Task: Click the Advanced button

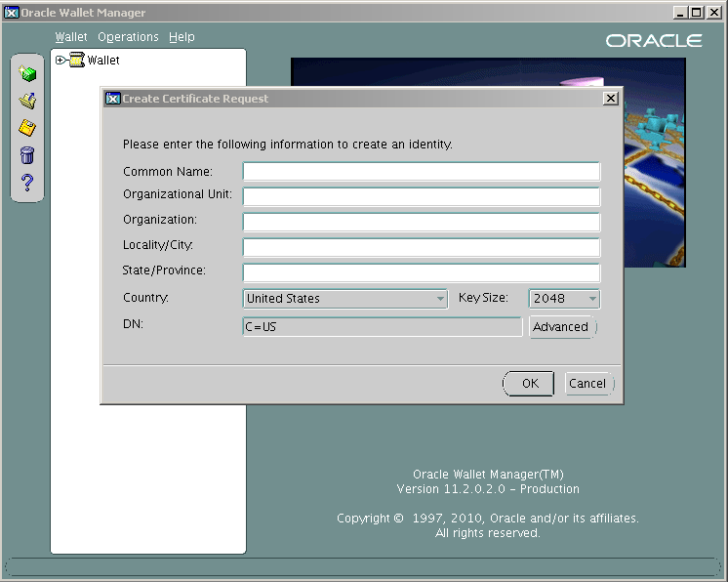Action: point(562,327)
